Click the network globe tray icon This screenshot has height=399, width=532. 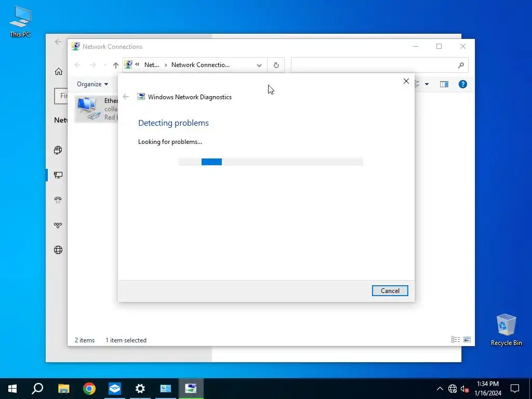click(453, 389)
